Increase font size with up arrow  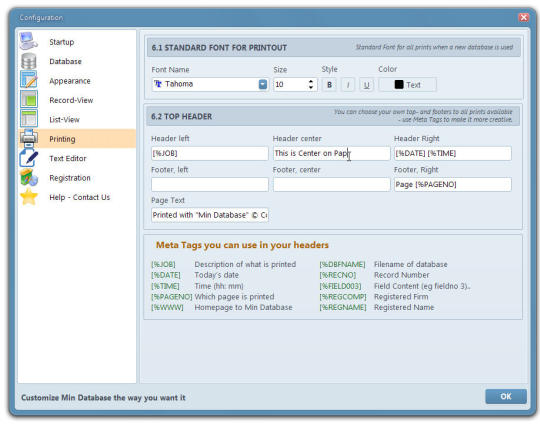tap(311, 82)
